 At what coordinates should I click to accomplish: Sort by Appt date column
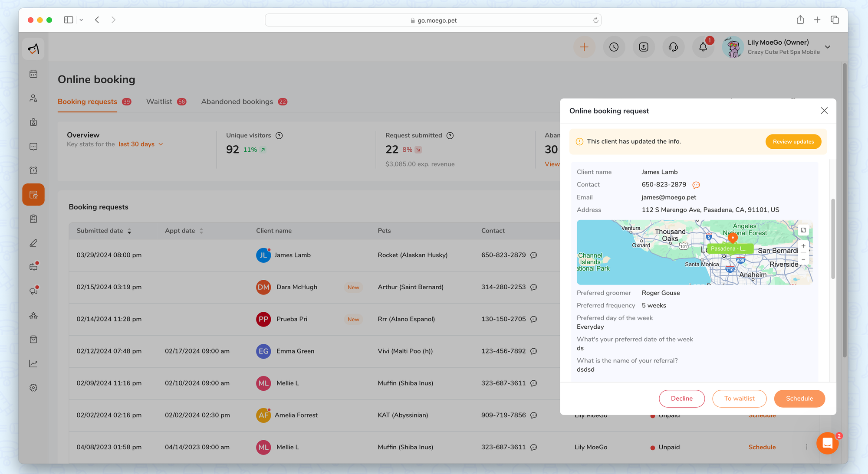point(201,231)
